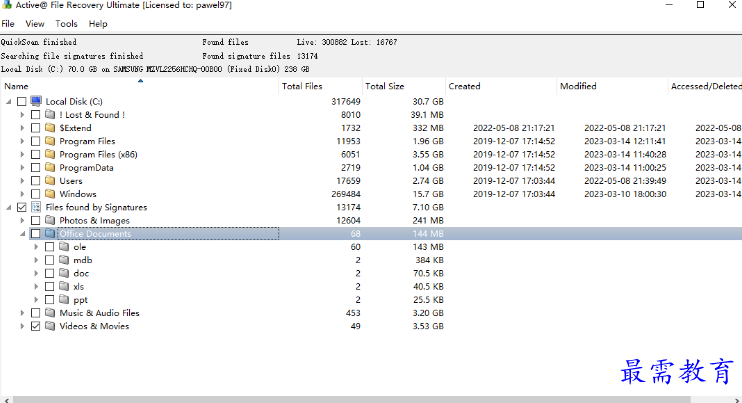Sort by Total Files column header
The image size is (742, 403).
point(320,86)
